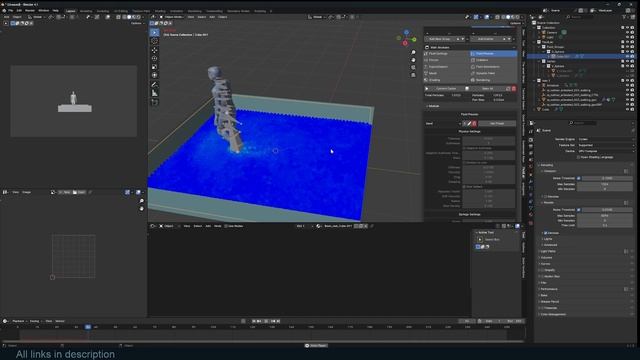Screen dimensions: 640x360
Task: Select the Measure ruler tool
Action: click(x=154, y=93)
